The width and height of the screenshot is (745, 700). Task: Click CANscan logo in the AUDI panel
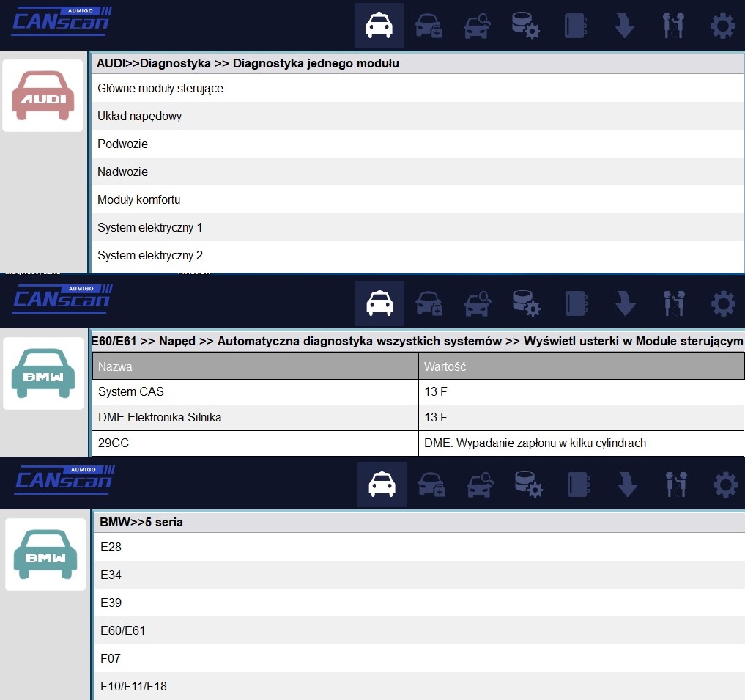pos(62,21)
